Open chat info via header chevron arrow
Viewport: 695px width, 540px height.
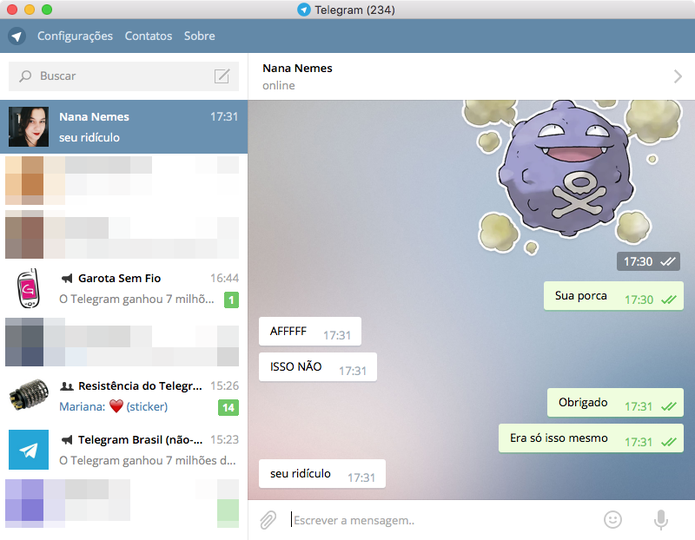678,77
